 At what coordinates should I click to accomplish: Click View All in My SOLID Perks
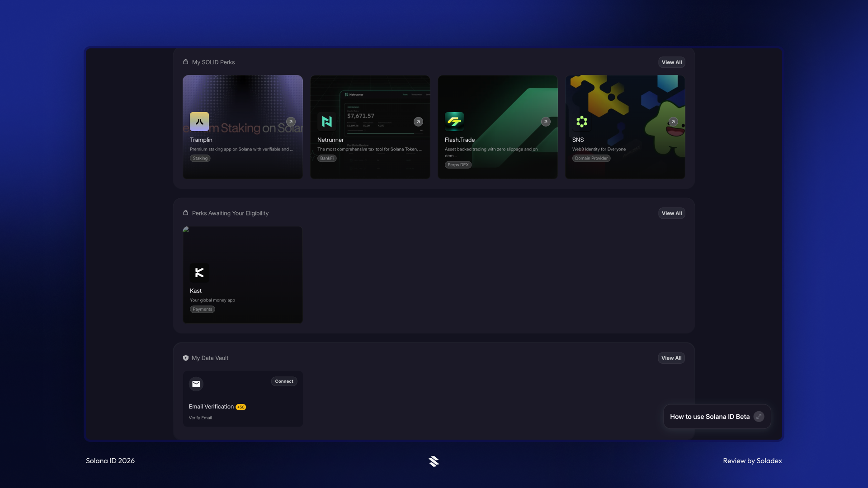(671, 62)
